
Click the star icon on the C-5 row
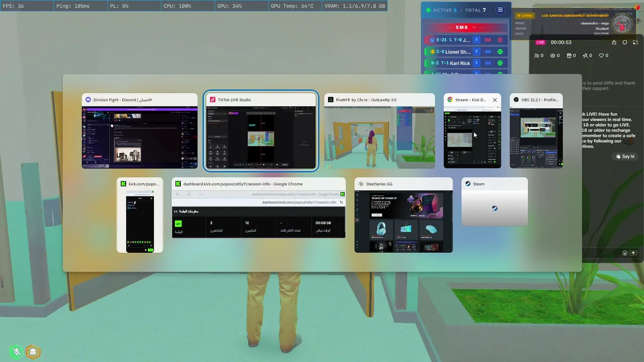coord(432,52)
